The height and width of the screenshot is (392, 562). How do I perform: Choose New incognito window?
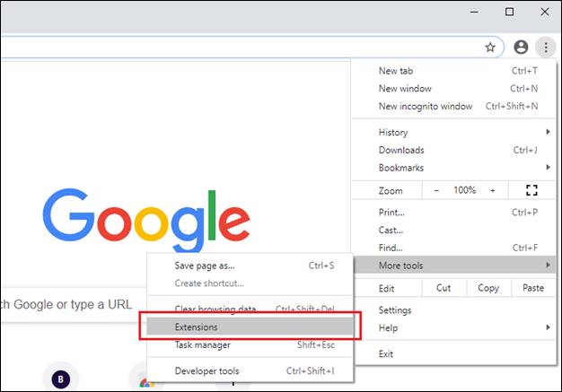point(425,106)
